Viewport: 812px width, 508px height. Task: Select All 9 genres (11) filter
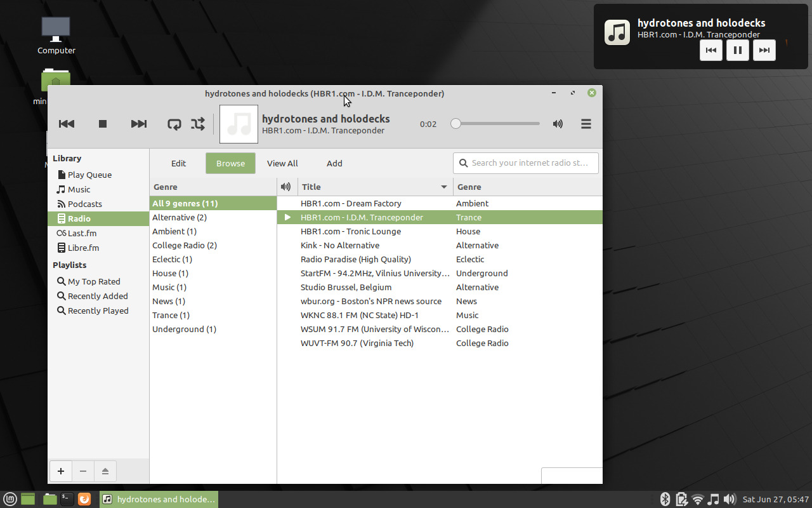[213, 203]
